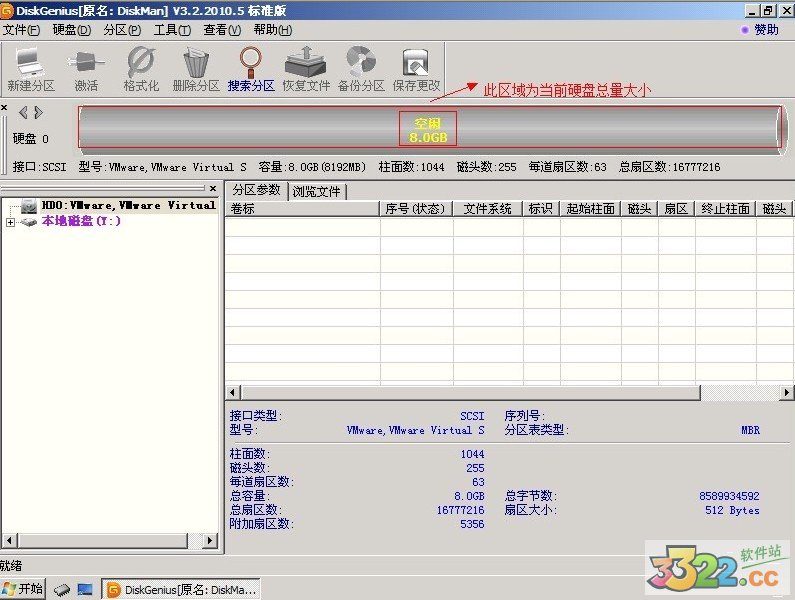Click the 容量:8.0GB(8192MB) text in info bar

[x=312, y=167]
